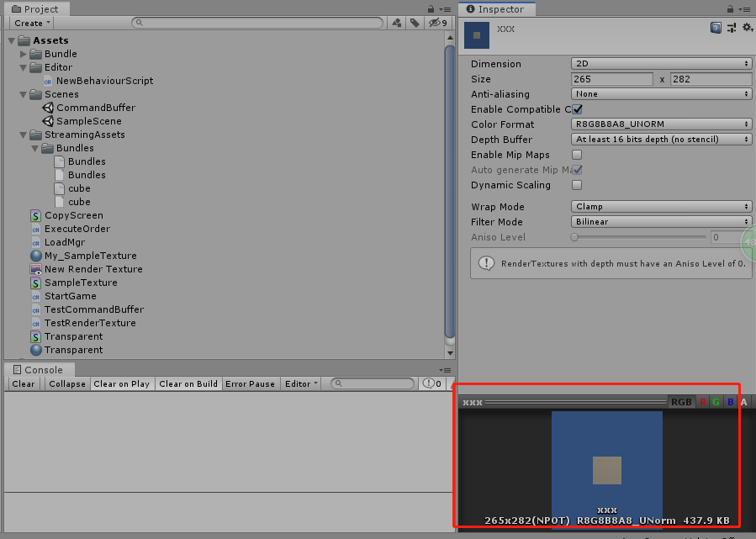Show only the red channel in the texture preview
756x539 pixels.
703,402
